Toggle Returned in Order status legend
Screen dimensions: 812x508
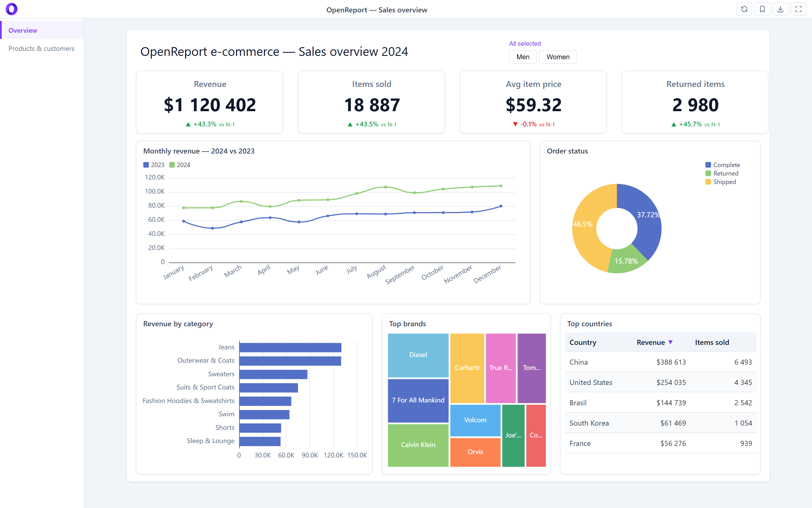722,173
